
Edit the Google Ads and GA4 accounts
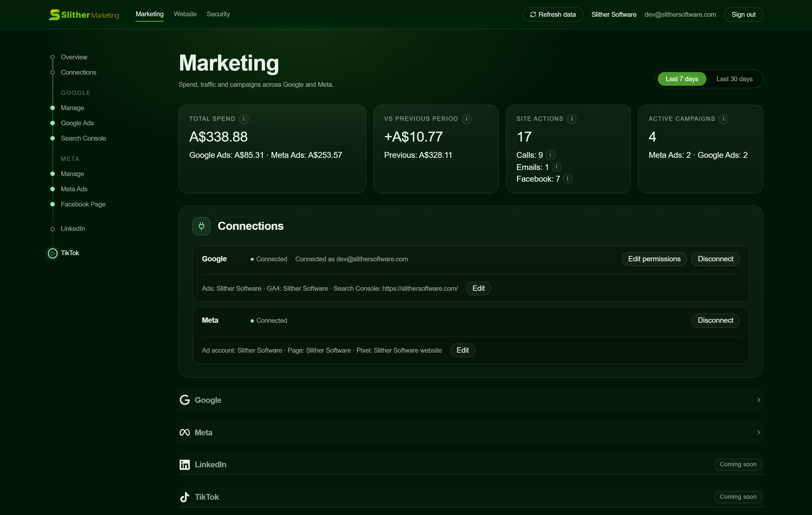click(x=478, y=288)
